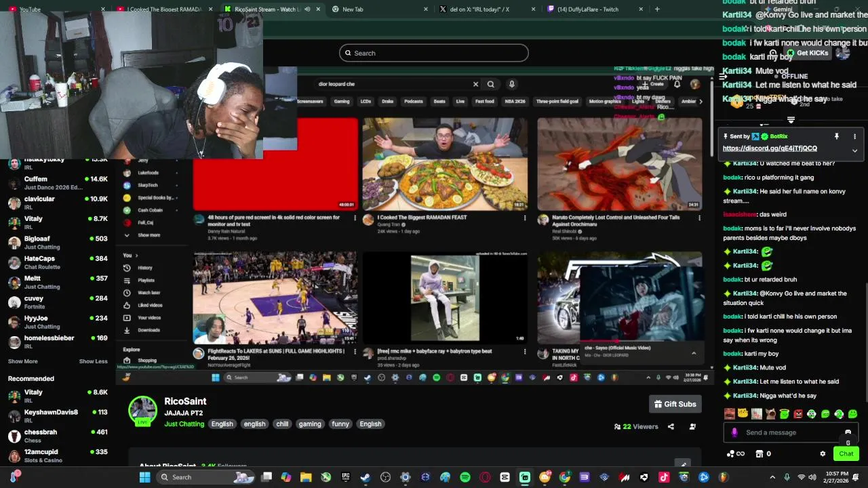Image resolution: width=868 pixels, height=488 pixels.
Task: View channel points balance icon
Action: click(730, 453)
